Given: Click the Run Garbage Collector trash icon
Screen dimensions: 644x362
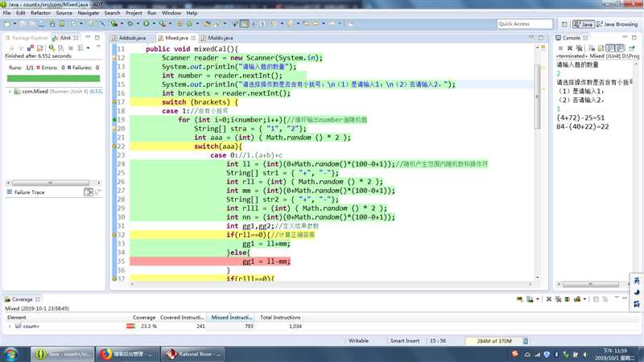Looking at the screenshot, I should pos(526,340).
